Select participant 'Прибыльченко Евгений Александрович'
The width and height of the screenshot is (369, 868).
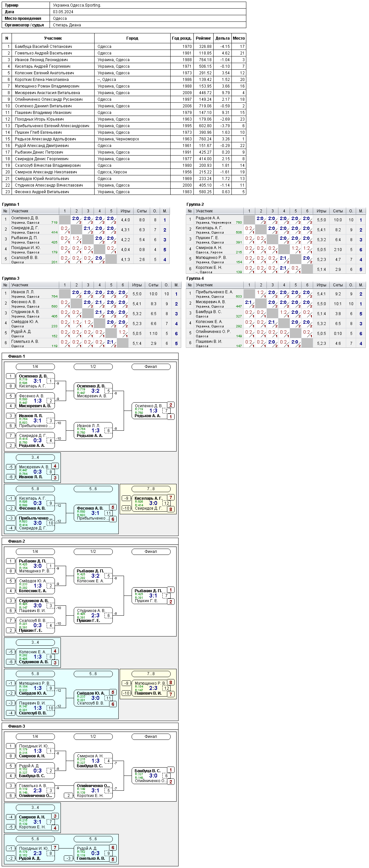tap(52, 126)
